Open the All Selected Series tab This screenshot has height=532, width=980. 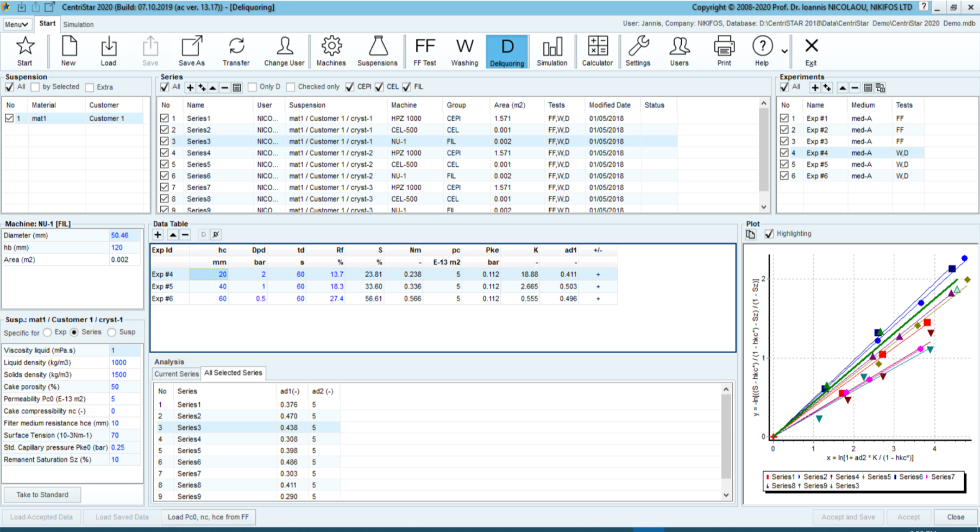click(x=233, y=373)
